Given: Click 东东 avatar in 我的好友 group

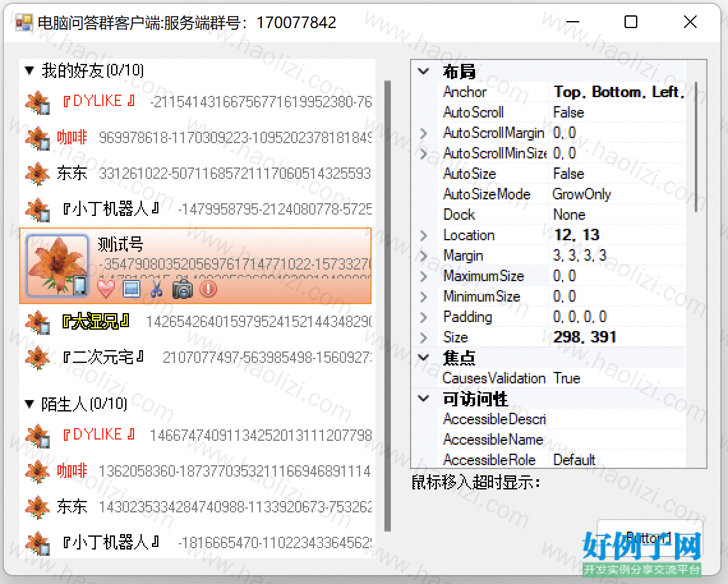Looking at the screenshot, I should [38, 174].
